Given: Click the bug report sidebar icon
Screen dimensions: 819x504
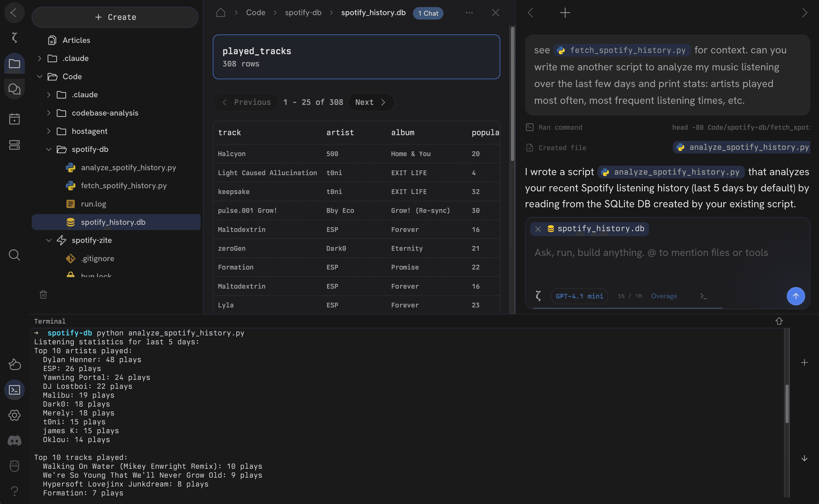Looking at the screenshot, I should tap(14, 466).
